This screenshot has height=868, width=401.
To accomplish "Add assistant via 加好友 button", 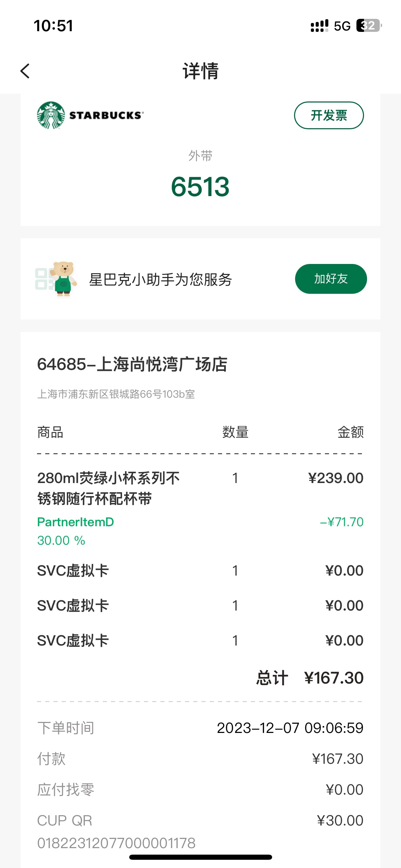I will click(331, 279).
